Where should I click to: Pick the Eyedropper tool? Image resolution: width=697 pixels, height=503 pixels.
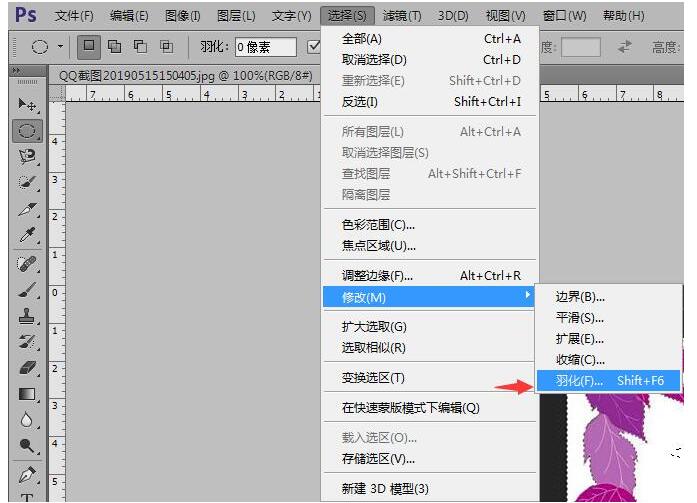[28, 235]
